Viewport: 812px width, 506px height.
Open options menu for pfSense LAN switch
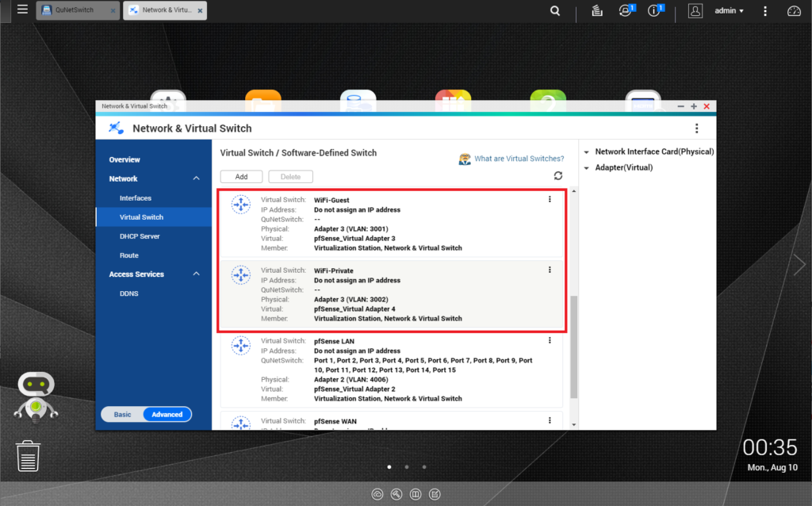[550, 340]
